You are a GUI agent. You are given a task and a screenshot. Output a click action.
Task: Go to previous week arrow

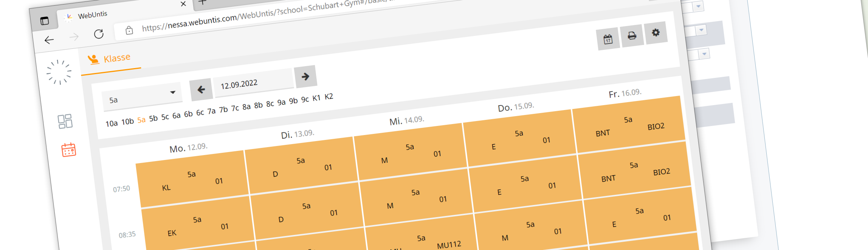pos(201,90)
